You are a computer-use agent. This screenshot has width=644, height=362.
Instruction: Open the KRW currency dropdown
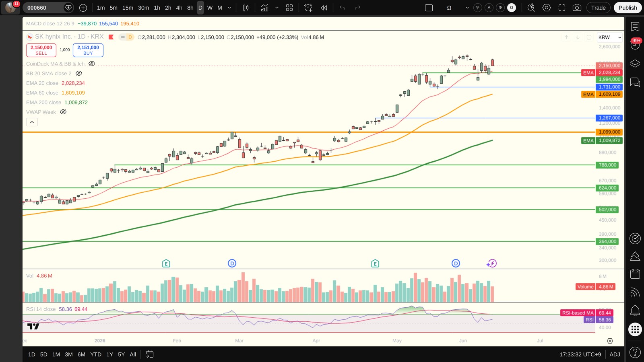(609, 37)
